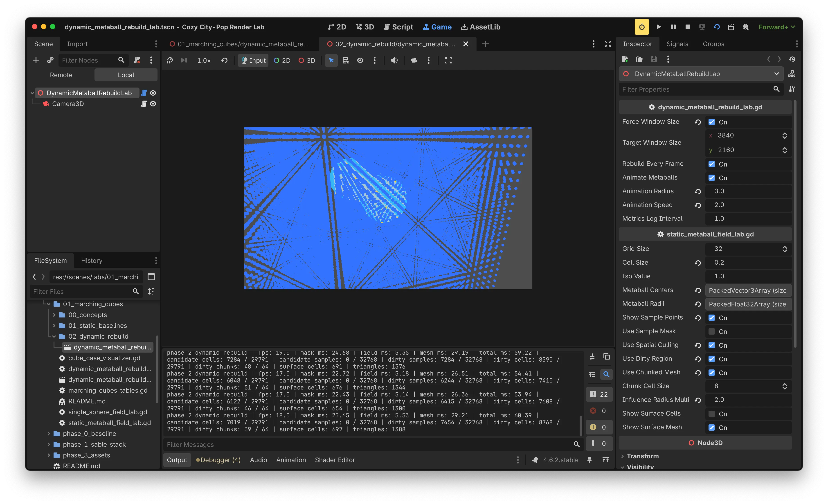Expand the 01_static_baselines folder
Image resolution: width=828 pixels, height=504 pixels.
(x=54, y=326)
